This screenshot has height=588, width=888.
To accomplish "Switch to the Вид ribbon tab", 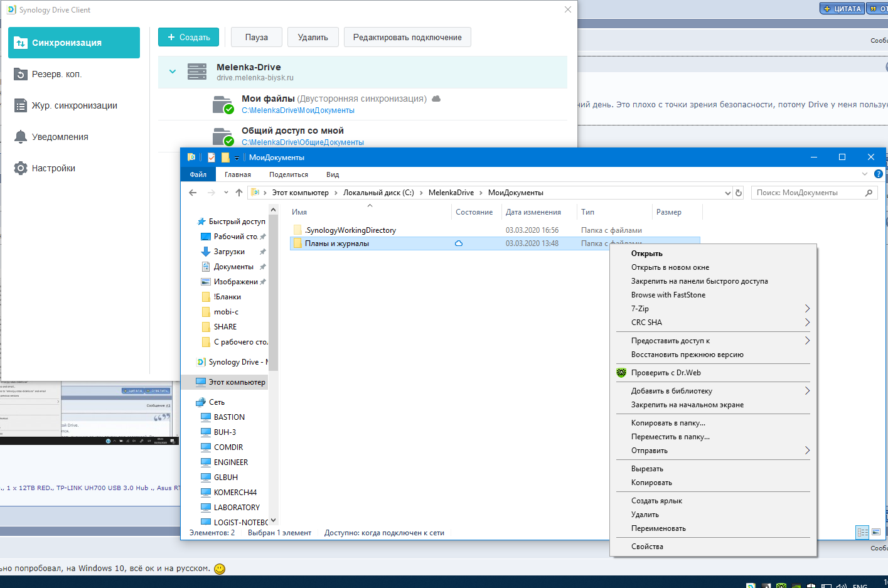I will pos(333,174).
